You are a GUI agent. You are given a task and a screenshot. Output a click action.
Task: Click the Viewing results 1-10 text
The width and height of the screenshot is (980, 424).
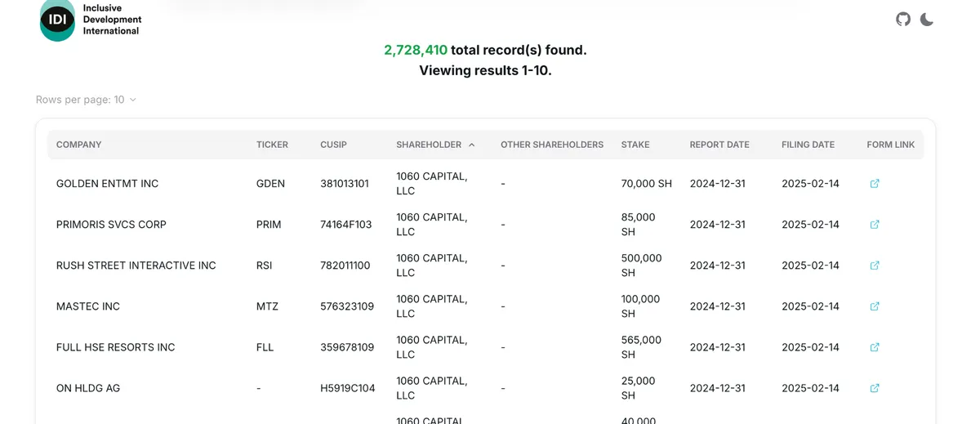coord(485,70)
